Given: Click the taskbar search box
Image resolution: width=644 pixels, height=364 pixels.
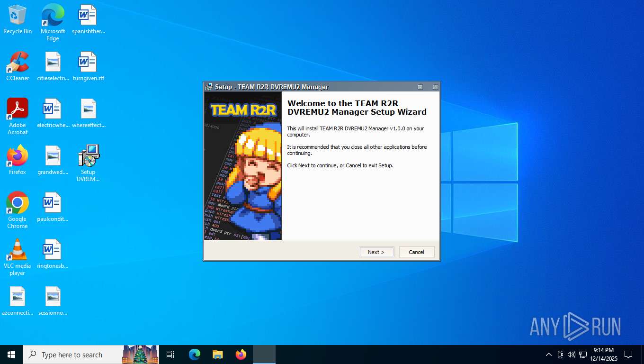Looking at the screenshot, I should coord(91,355).
